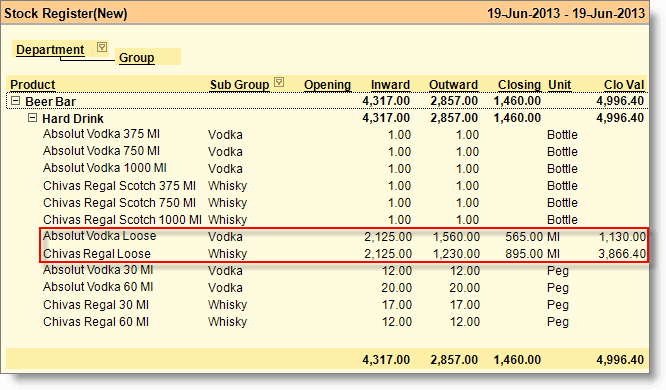Sort by the Sub Group column header
666x390 pixels.
pos(240,85)
